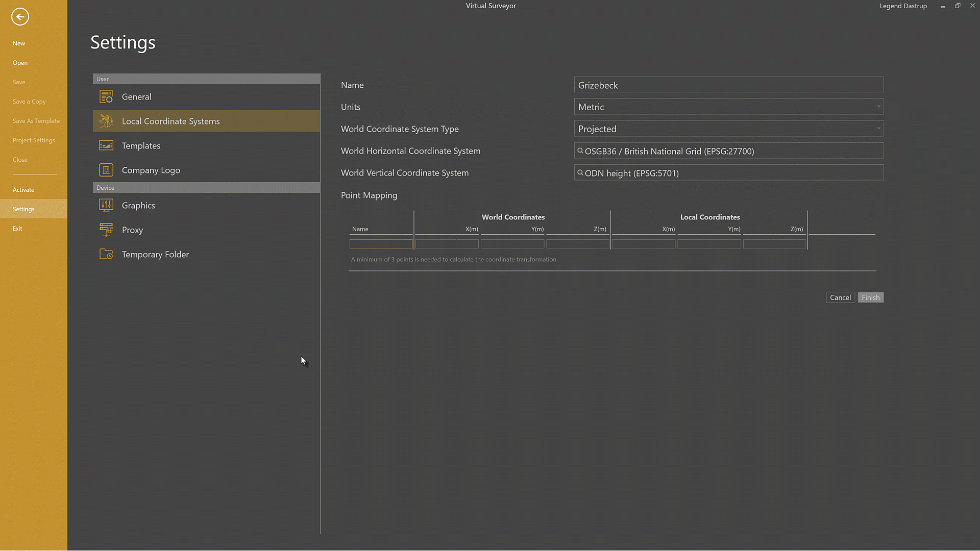
Task: Select the Company Logo icon
Action: pos(106,170)
